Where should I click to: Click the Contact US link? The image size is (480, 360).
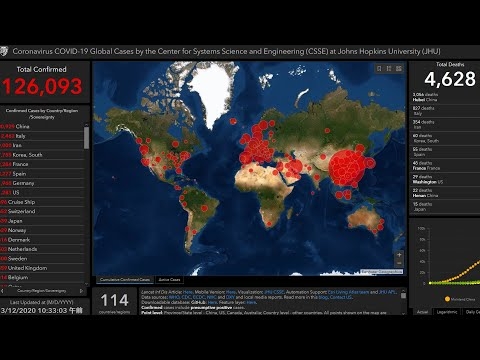pyautogui.click(x=341, y=297)
